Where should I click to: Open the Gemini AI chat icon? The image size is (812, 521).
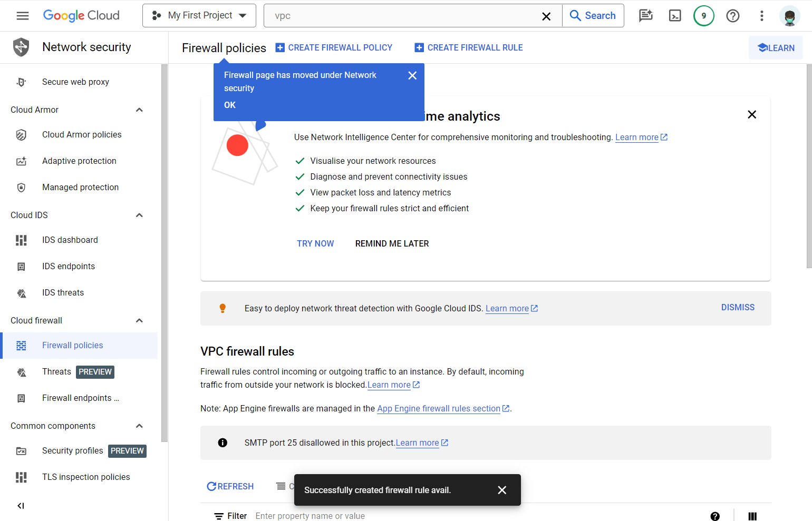click(x=646, y=16)
